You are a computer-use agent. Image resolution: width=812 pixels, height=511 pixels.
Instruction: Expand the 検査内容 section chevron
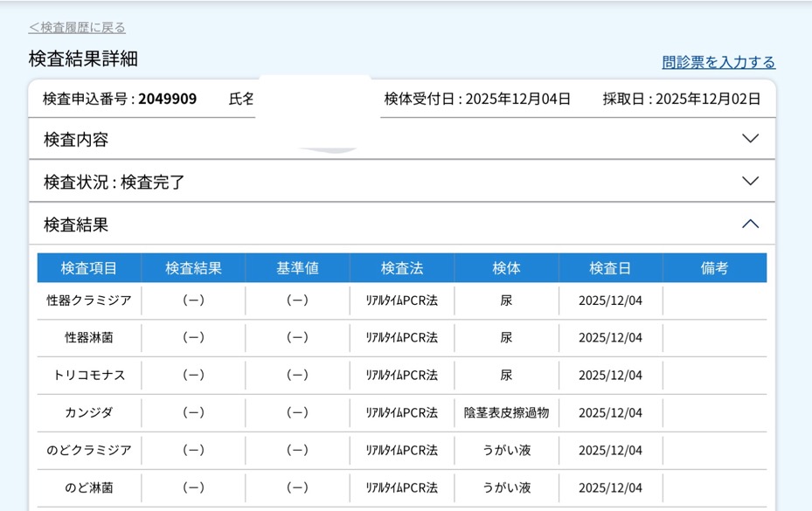click(x=749, y=139)
